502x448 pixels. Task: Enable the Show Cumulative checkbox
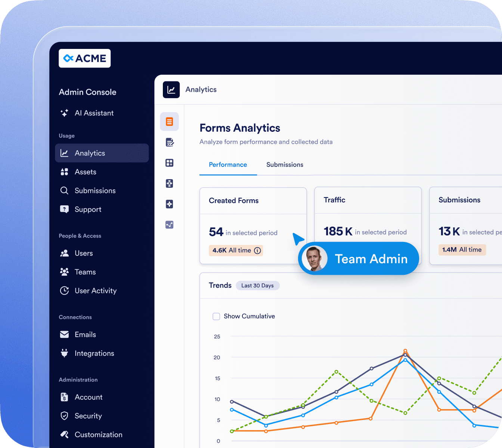tap(216, 317)
